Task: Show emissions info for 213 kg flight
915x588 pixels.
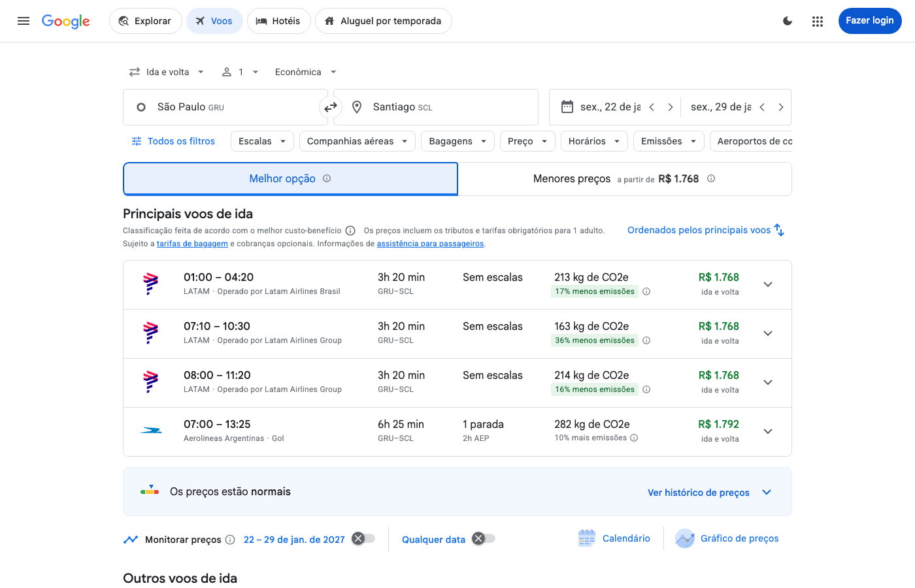Action: [646, 291]
